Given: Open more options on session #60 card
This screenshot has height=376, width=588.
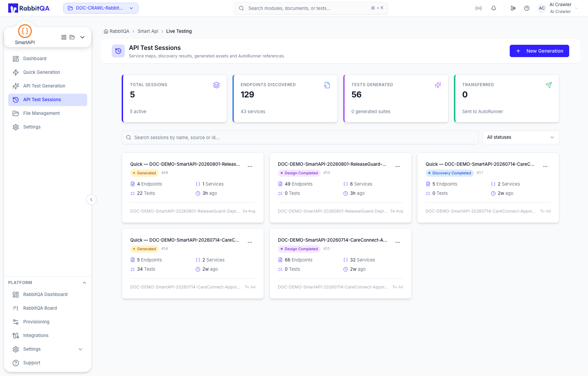Looking at the screenshot, I should click(x=250, y=166).
